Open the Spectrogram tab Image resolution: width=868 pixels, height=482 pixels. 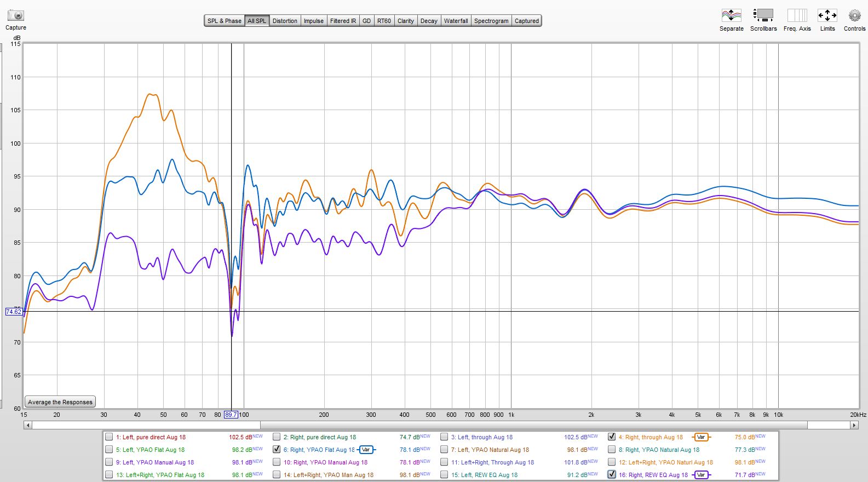[x=491, y=21]
